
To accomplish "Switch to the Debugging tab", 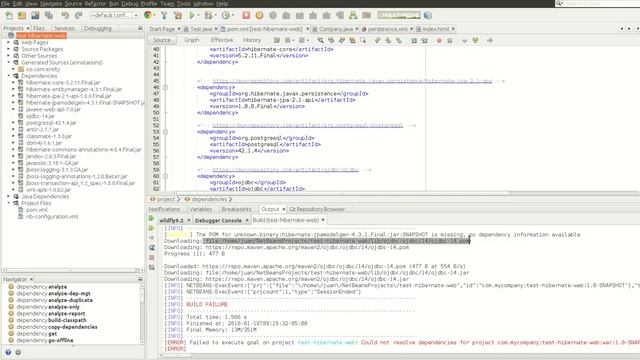I will point(98,28).
